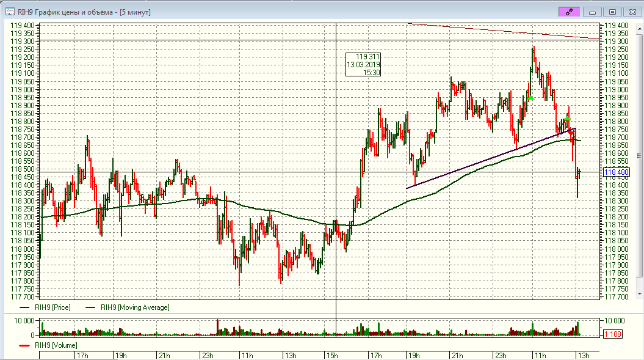Open the chart window system menu icon
The width and height of the screenshot is (644, 360).
(10, 12)
